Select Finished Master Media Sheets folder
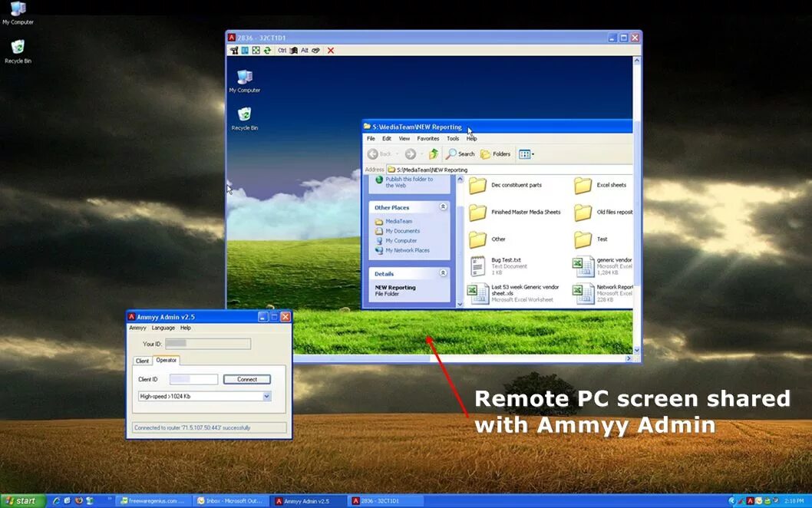The image size is (812, 508). [514, 212]
